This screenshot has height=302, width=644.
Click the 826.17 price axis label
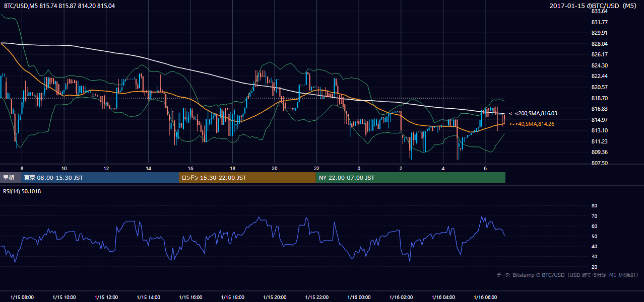pos(599,54)
